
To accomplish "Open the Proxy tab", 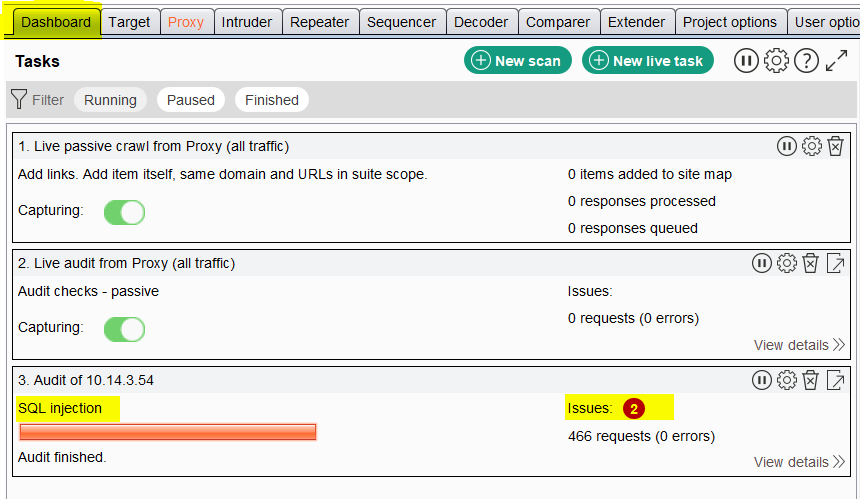I will [186, 22].
